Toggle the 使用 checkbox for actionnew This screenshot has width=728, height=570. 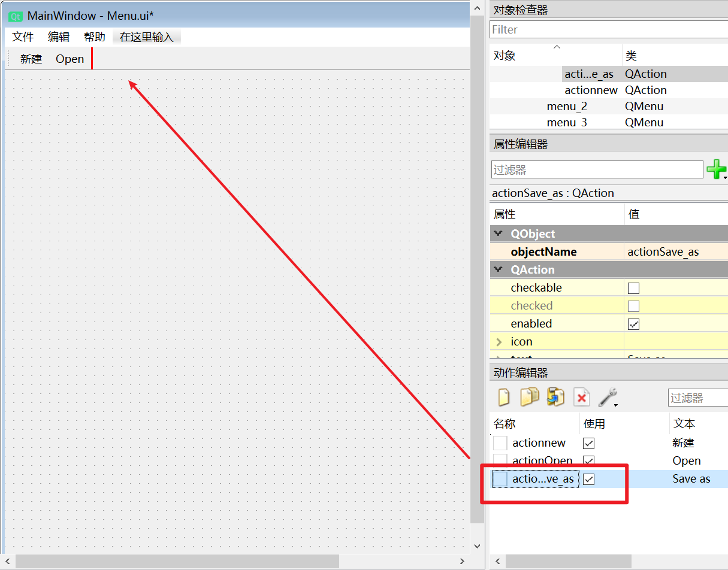(589, 443)
